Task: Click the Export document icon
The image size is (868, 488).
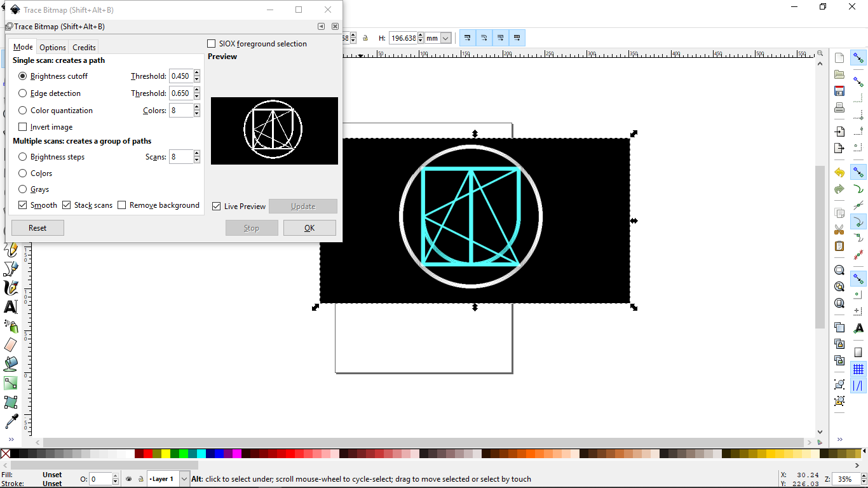Action: point(839,148)
